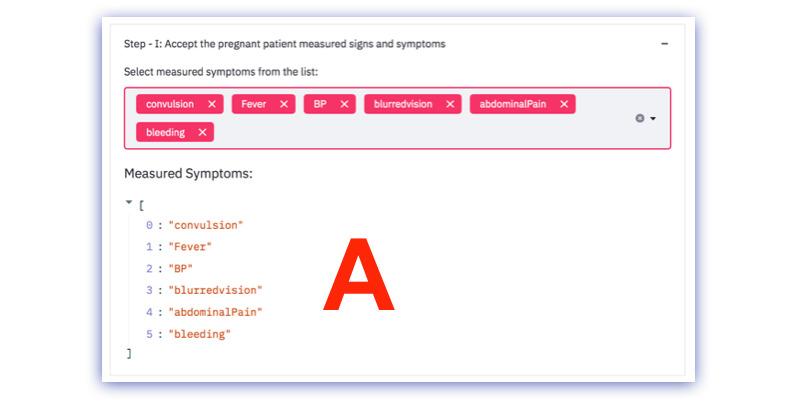Delete the BP tag

coord(345,104)
